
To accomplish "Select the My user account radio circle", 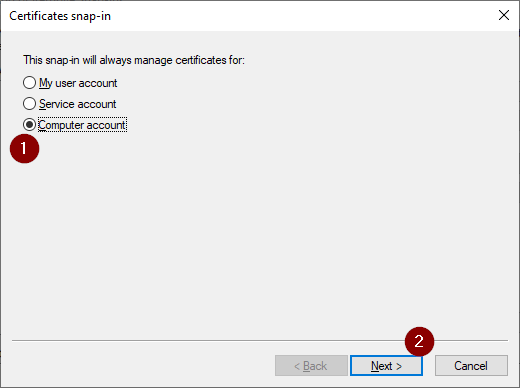I will pos(29,83).
